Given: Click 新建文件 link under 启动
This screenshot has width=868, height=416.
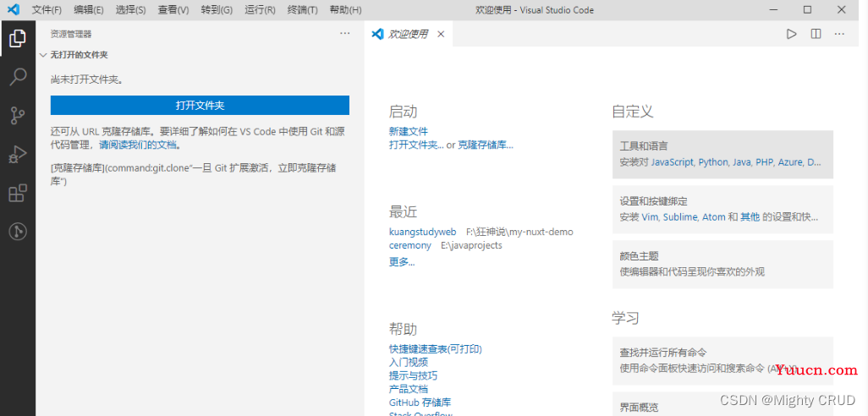Looking at the screenshot, I should click(409, 132).
